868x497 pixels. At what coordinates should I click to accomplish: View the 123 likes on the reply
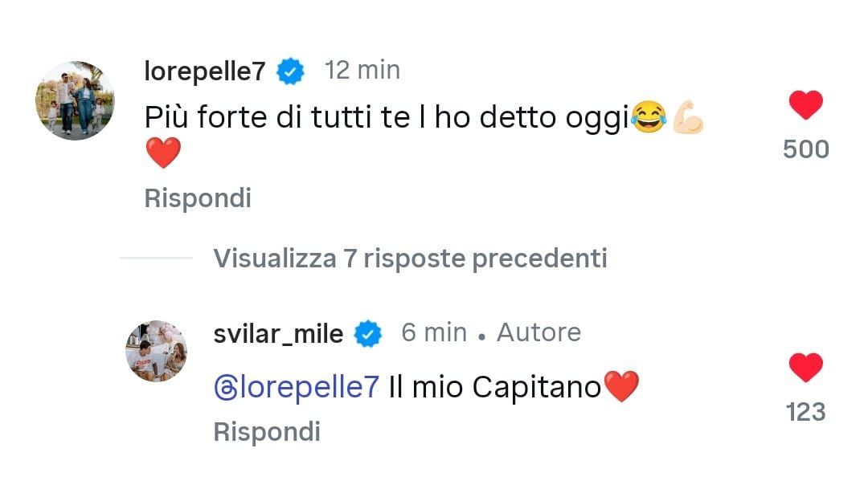805,412
